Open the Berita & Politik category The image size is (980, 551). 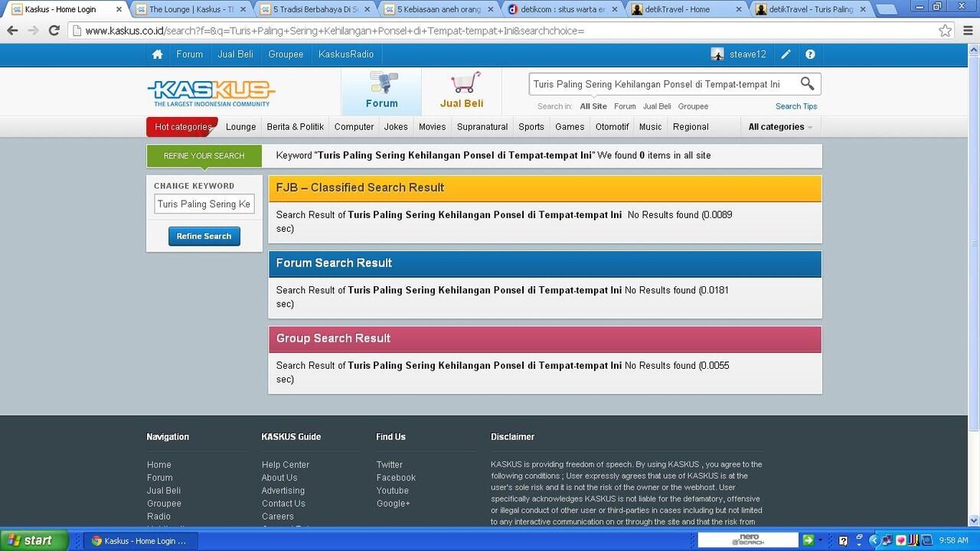(295, 127)
